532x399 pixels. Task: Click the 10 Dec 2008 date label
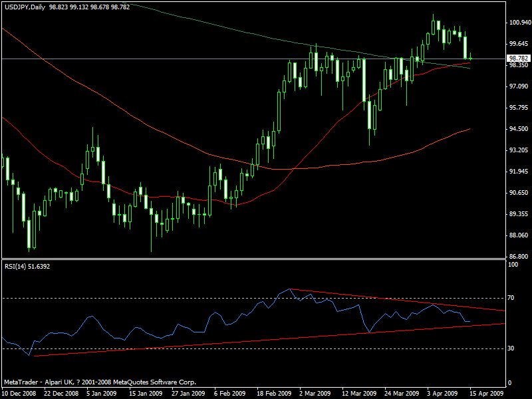click(20, 392)
